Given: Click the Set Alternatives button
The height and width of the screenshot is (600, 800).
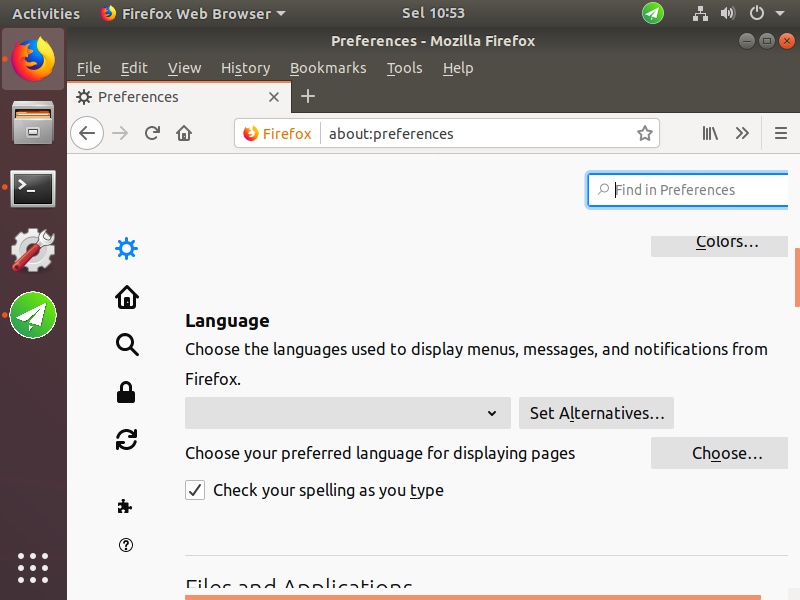Looking at the screenshot, I should pos(596,413).
